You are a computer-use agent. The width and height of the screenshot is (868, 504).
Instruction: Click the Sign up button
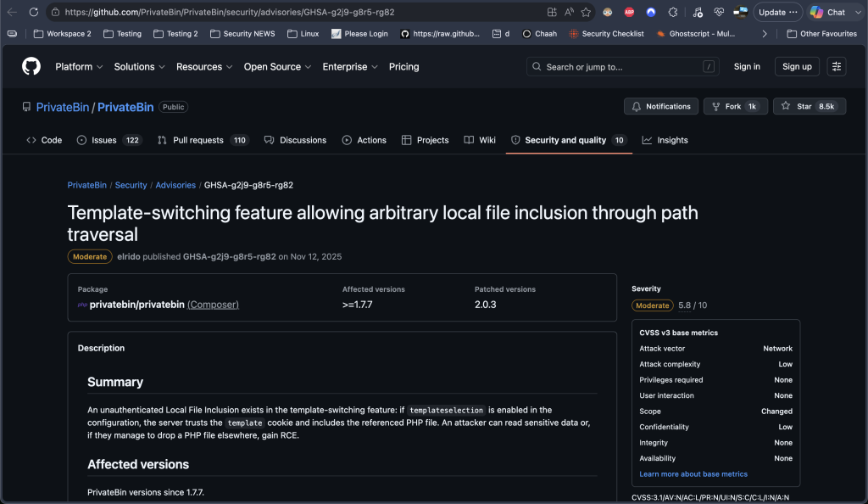click(x=797, y=66)
